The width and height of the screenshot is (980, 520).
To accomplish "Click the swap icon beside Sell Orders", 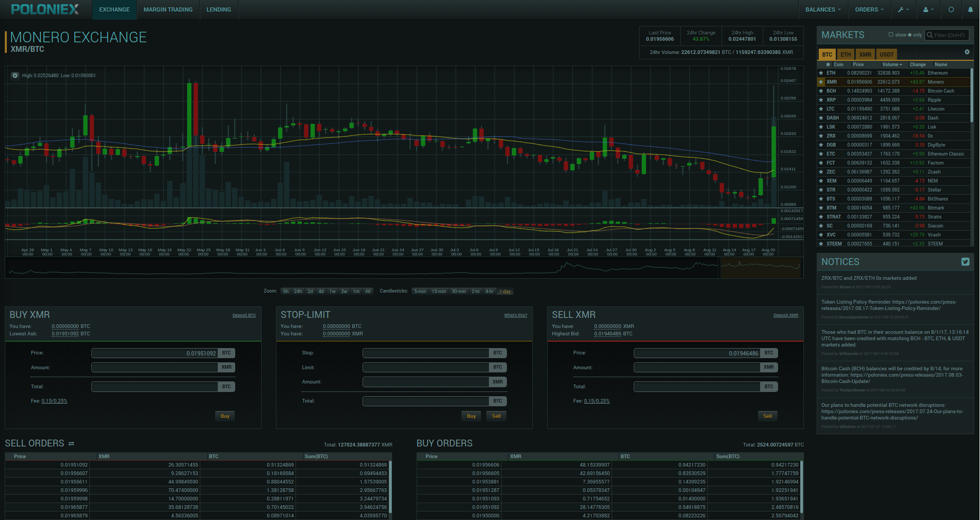I will point(71,443).
